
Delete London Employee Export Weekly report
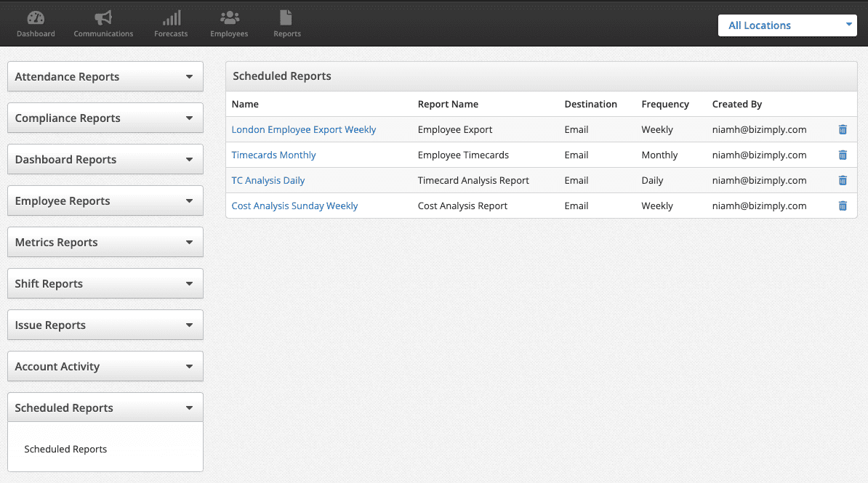843,130
